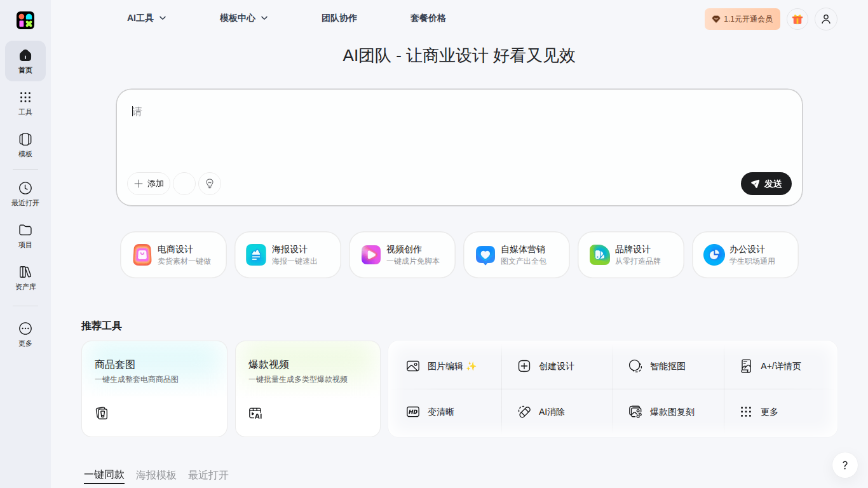The width and height of the screenshot is (868, 488).
Task: Expand the AI工具 dropdown menu
Action: (146, 18)
